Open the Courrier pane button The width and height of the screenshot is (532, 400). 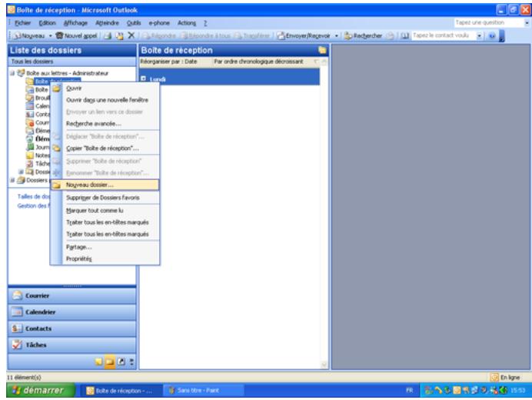(72, 295)
